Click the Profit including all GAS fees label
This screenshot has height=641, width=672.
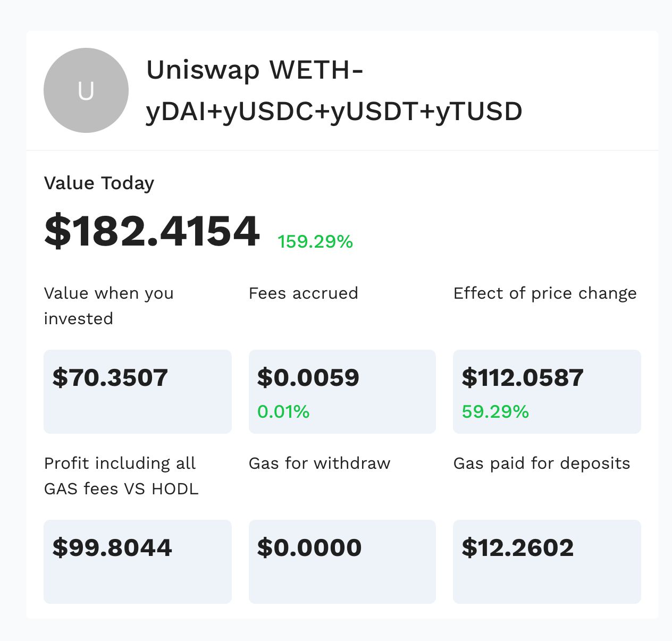click(x=121, y=476)
